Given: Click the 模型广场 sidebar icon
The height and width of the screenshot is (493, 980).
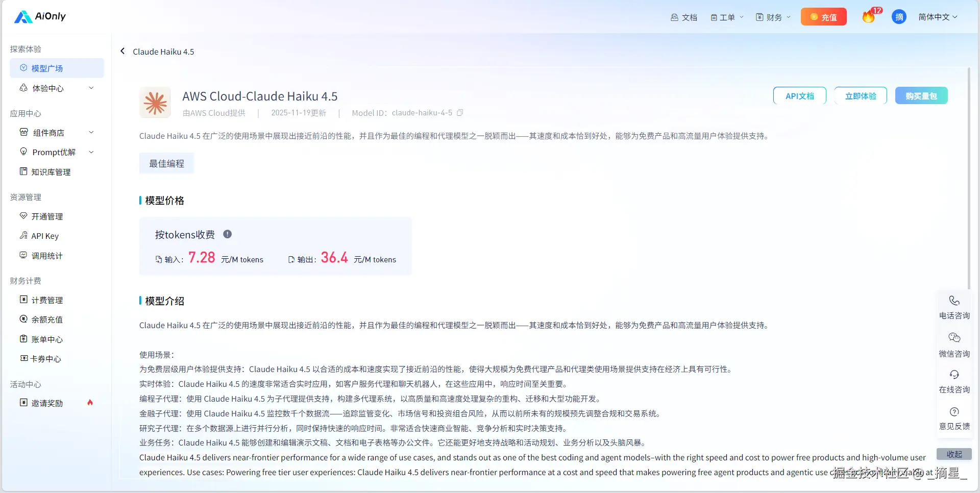Looking at the screenshot, I should (x=23, y=68).
